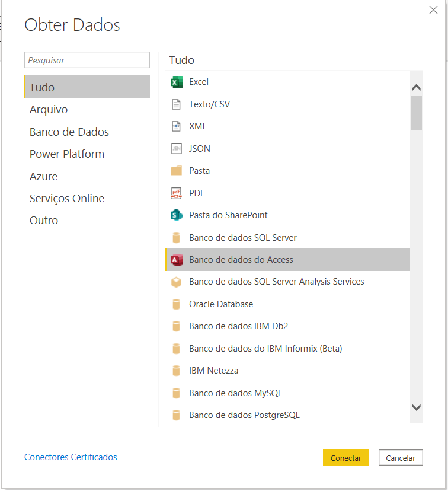Select Banco de dados MySQL label
The height and width of the screenshot is (491, 448).
pyautogui.click(x=236, y=393)
